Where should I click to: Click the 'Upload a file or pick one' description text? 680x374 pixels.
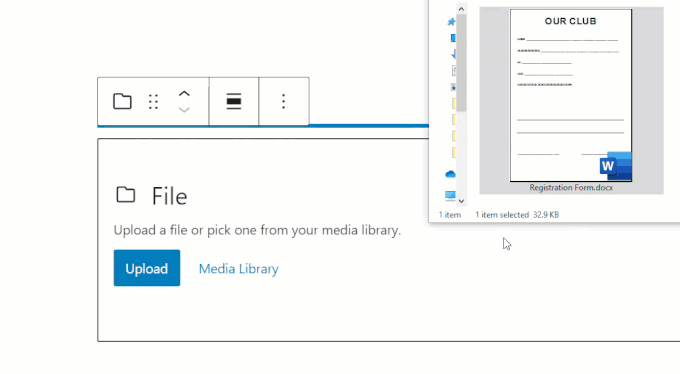click(x=257, y=230)
